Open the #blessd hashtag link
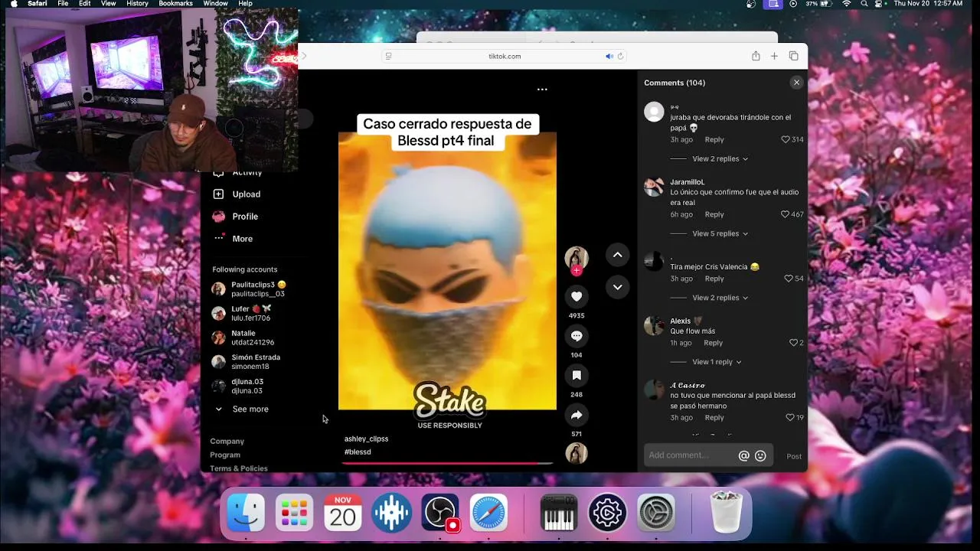The image size is (980, 551). [358, 452]
